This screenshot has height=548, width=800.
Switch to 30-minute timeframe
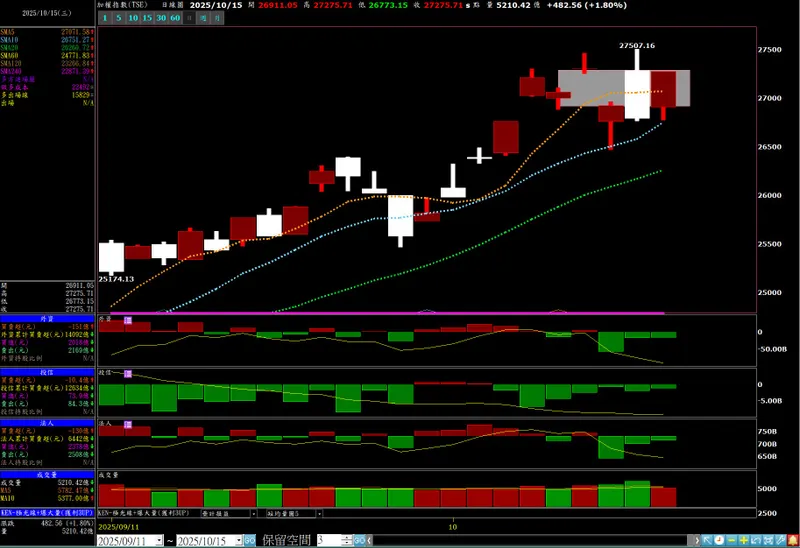[x=161, y=18]
